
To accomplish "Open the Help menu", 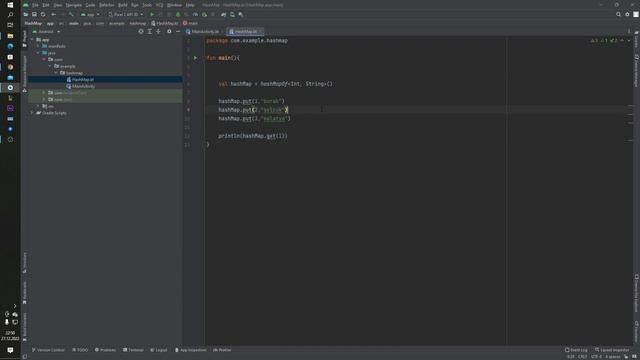I will coord(190,5).
